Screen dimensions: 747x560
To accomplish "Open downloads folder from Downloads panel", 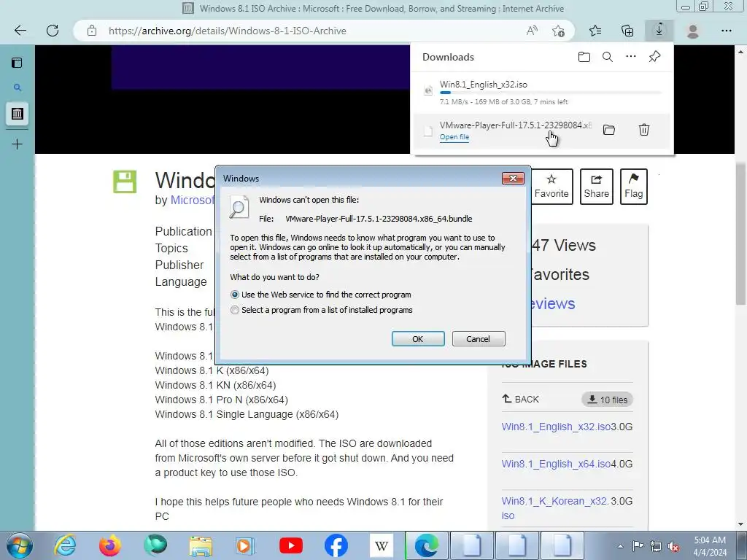I will pyautogui.click(x=584, y=57).
